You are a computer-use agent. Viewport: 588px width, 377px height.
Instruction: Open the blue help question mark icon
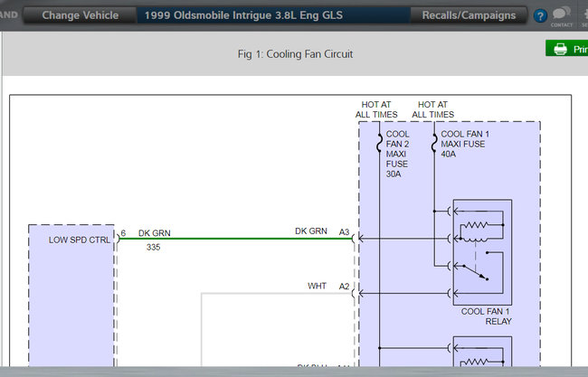pyautogui.click(x=540, y=16)
